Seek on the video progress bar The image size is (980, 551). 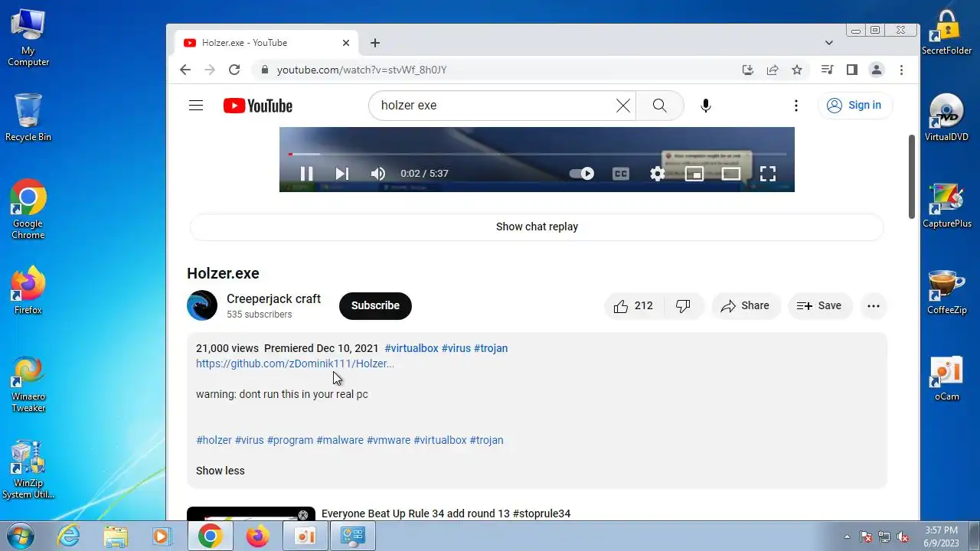coord(537,154)
